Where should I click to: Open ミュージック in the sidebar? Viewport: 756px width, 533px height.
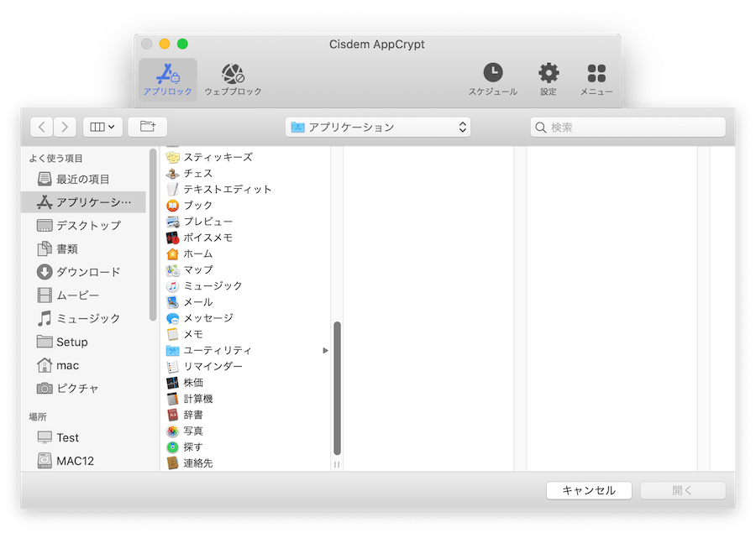pyautogui.click(x=83, y=319)
